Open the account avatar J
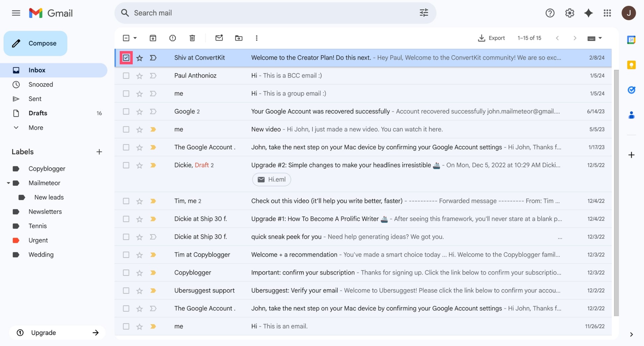This screenshot has width=644, height=346. coord(628,13)
